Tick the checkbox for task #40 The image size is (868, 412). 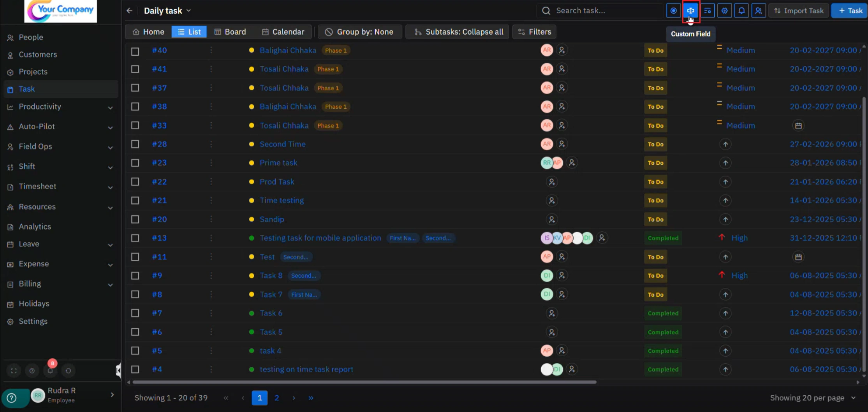(x=135, y=51)
